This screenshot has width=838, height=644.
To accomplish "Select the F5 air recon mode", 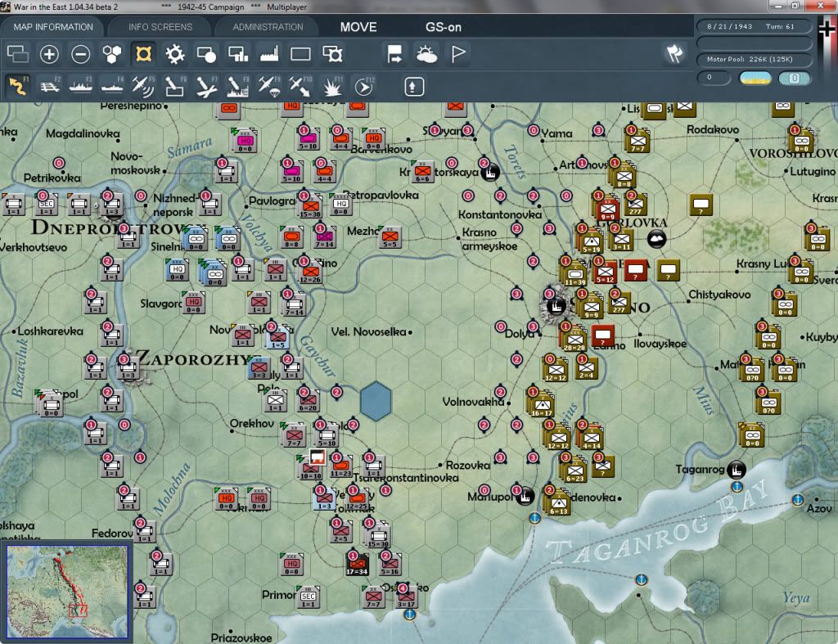I will tap(143, 86).
